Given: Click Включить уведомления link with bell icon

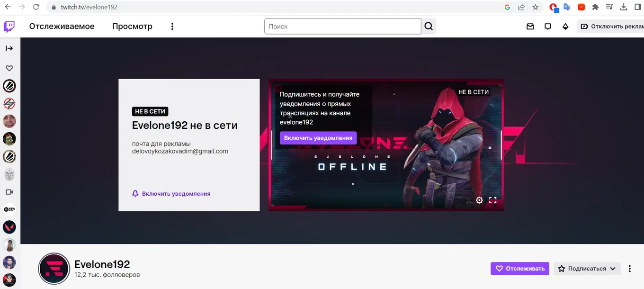Looking at the screenshot, I should coord(171,194).
